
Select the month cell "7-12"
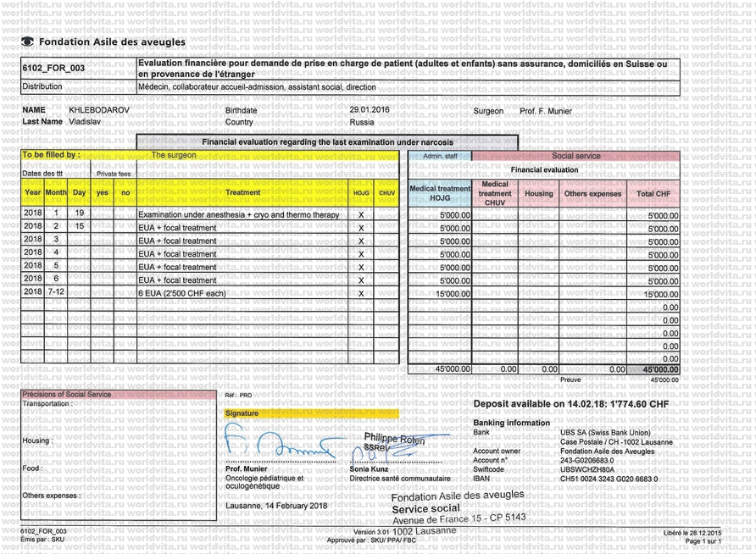click(56, 291)
